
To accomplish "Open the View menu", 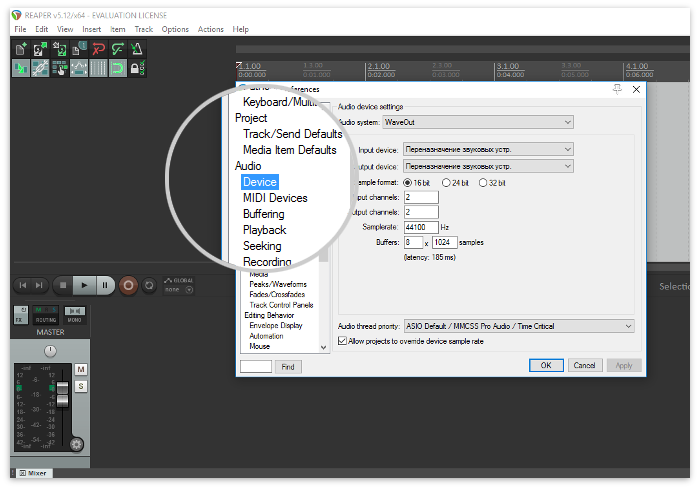I will (65, 29).
